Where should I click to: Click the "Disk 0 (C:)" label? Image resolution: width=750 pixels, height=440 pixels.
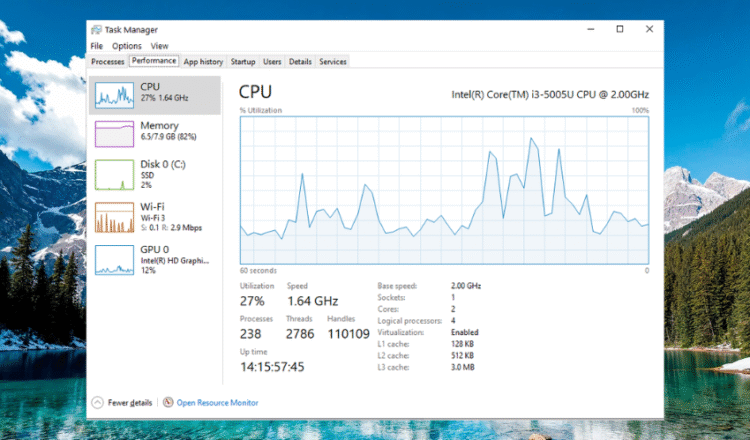[163, 164]
